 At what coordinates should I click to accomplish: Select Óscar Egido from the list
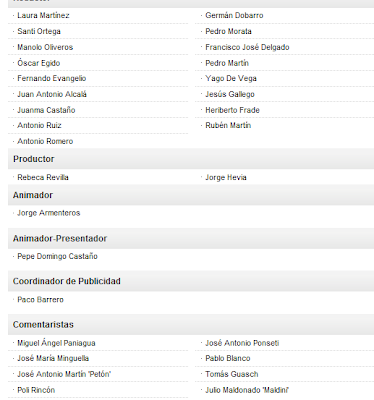pyautogui.click(x=39, y=63)
